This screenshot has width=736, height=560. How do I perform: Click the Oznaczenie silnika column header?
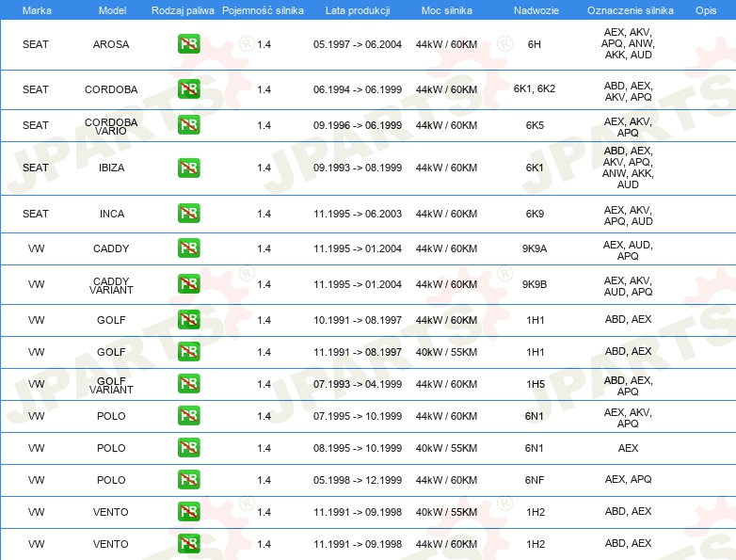(x=631, y=10)
